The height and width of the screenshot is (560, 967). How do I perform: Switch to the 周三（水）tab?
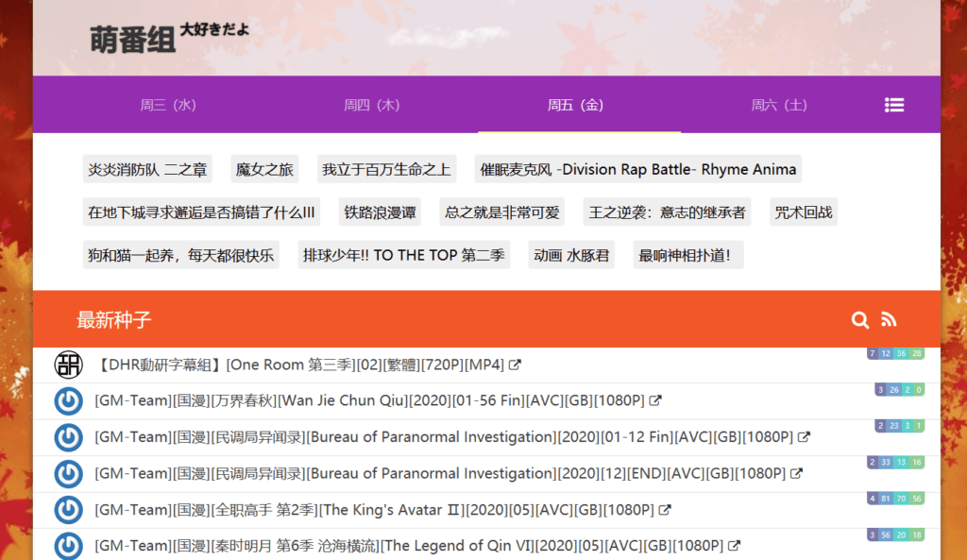coord(168,105)
